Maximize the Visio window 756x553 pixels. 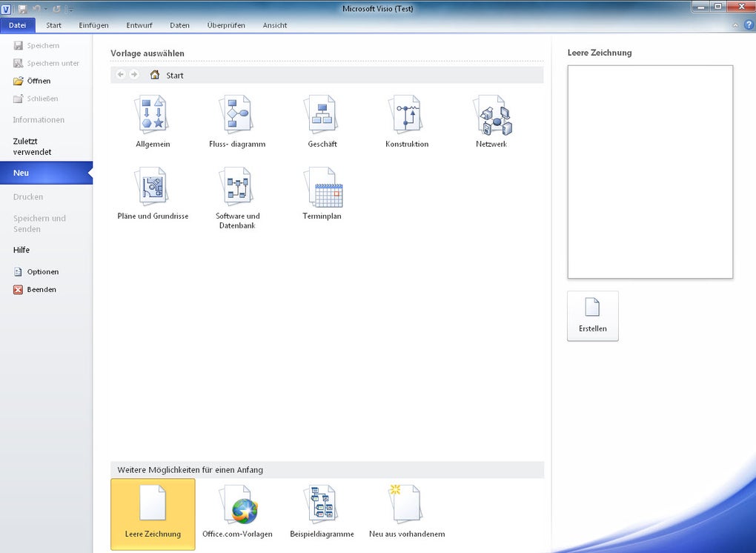click(718, 7)
